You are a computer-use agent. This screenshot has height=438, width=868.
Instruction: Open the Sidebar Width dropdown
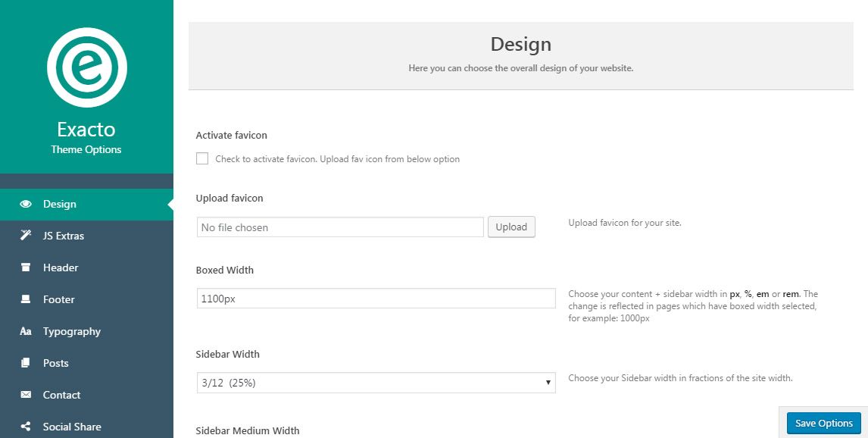(376, 383)
